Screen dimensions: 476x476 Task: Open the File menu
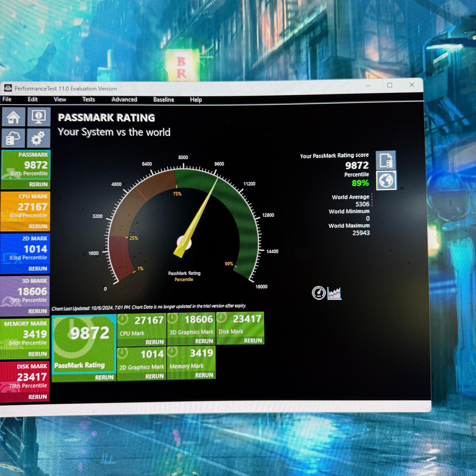[7, 99]
